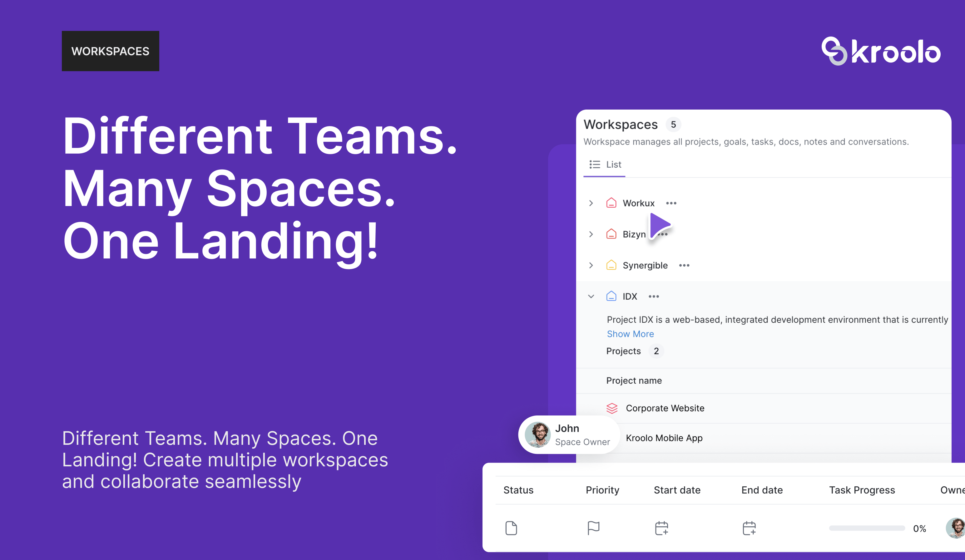The height and width of the screenshot is (560, 965).
Task: Expand the Bizyn workspace row
Action: tap(591, 234)
